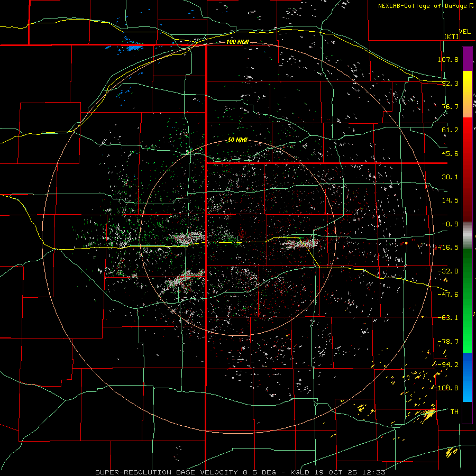Click the 30.1 velocity scale value
This screenshot has height=476, width=476.
point(450,177)
